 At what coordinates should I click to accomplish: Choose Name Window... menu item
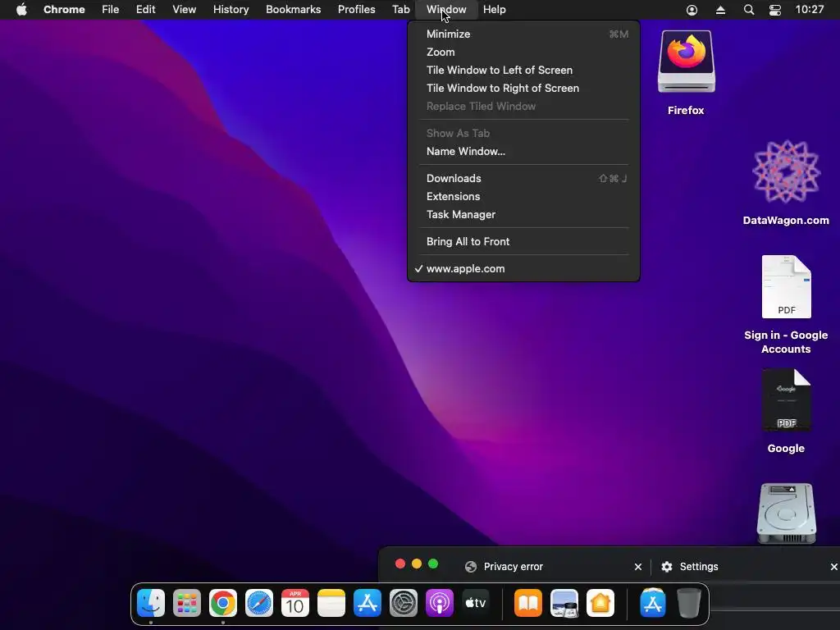click(523, 152)
